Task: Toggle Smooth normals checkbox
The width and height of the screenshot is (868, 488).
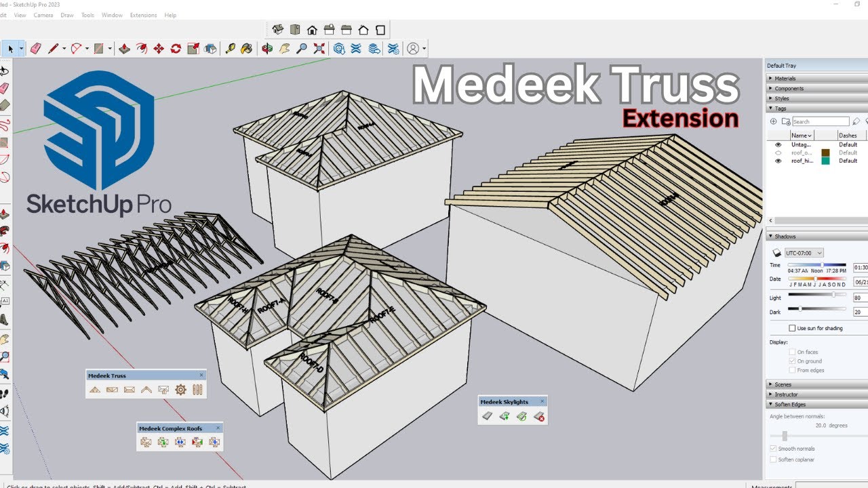Action: coord(773,449)
